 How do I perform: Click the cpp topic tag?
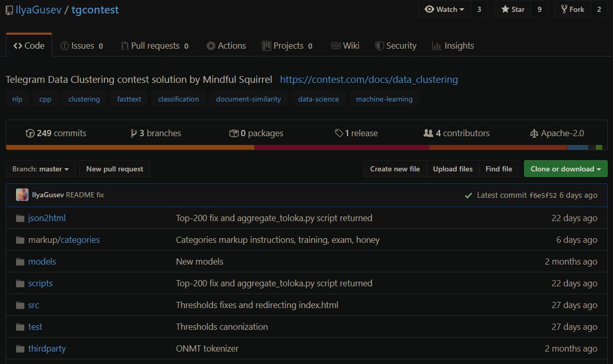pyautogui.click(x=46, y=99)
